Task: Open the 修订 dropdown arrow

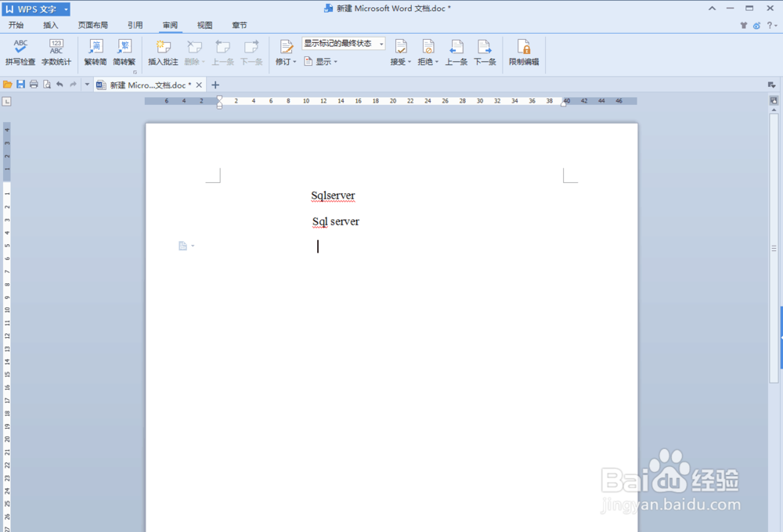Action: point(294,62)
